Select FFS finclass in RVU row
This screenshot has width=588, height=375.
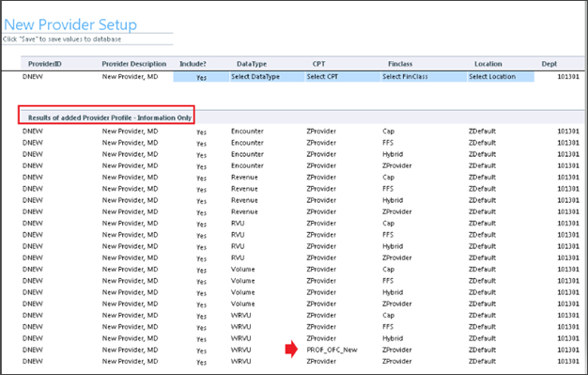click(x=388, y=235)
